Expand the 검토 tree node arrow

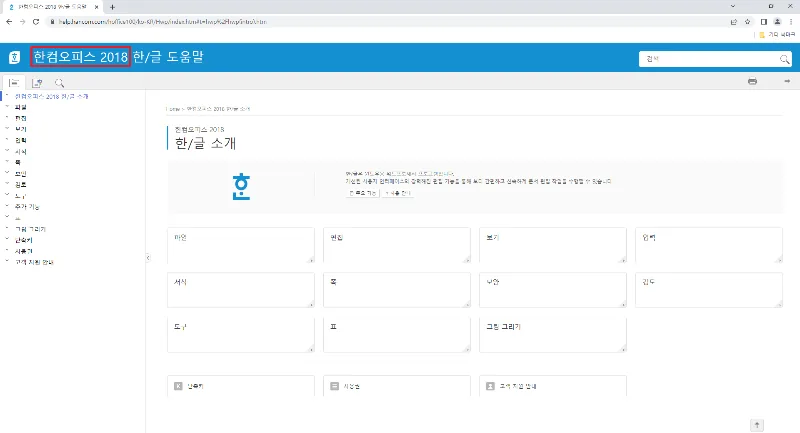[x=7, y=184]
